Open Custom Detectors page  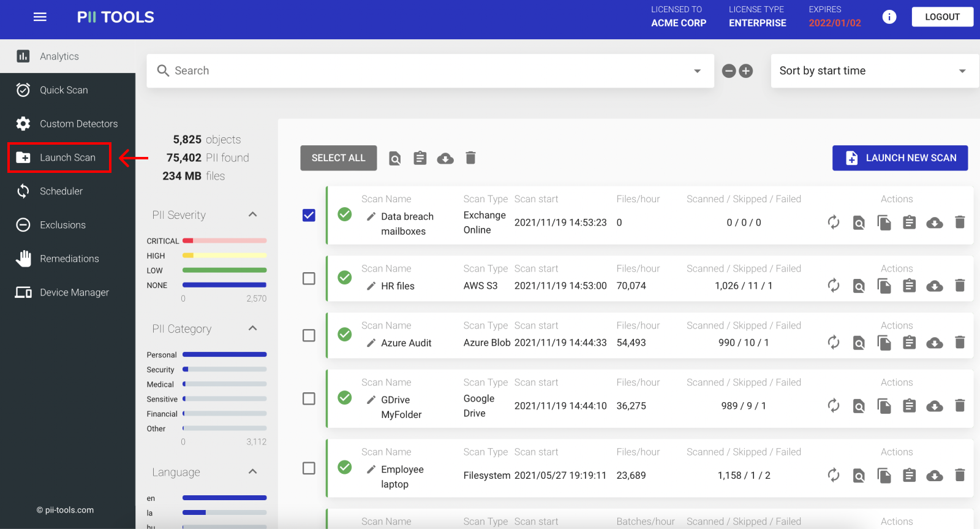tap(67, 124)
